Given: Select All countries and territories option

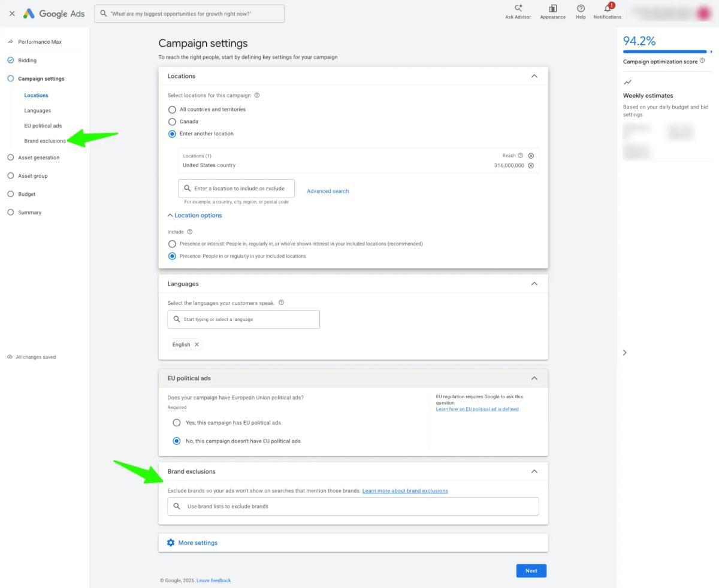Looking at the screenshot, I should tap(172, 110).
